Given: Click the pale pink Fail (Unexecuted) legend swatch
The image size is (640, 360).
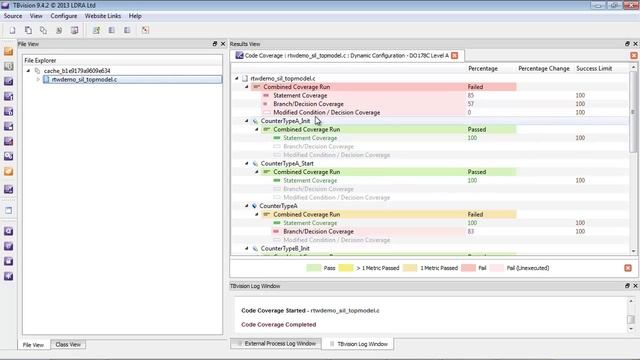Looking at the screenshot, I should (497, 268).
